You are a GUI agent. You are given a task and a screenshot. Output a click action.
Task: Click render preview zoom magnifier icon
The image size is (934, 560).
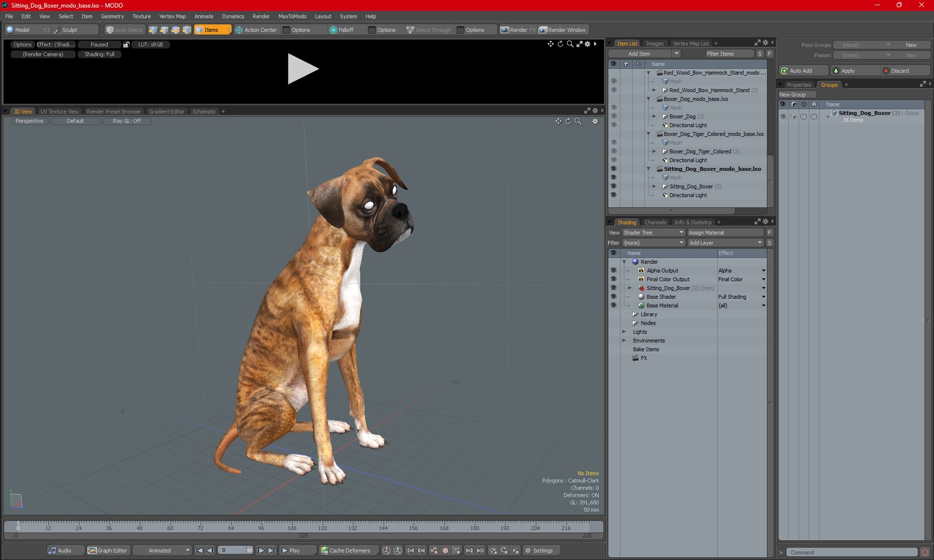pos(570,44)
